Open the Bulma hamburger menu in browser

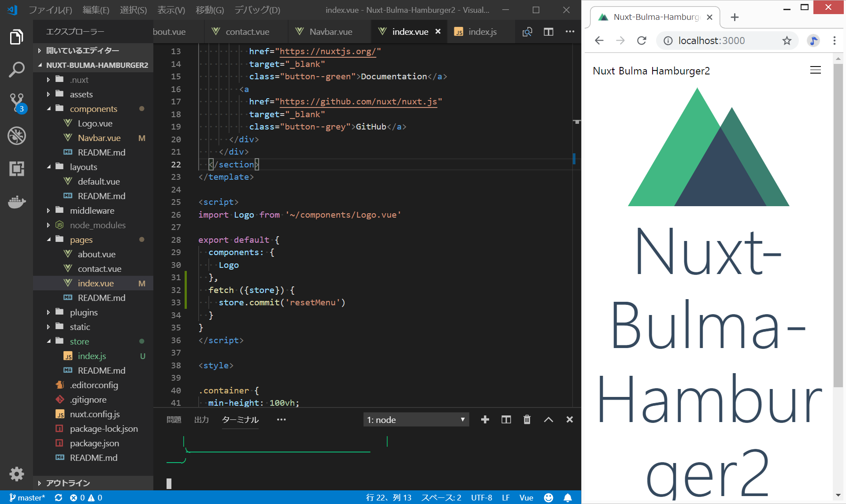[x=815, y=70]
